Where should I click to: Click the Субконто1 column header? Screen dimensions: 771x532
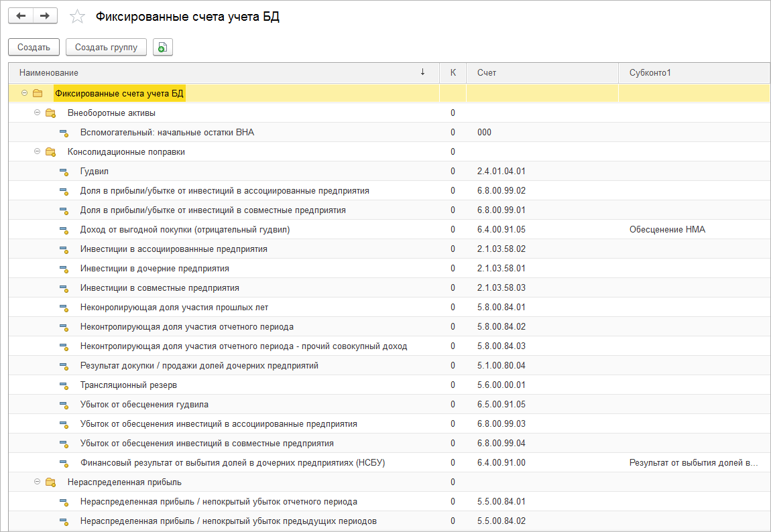coord(650,72)
